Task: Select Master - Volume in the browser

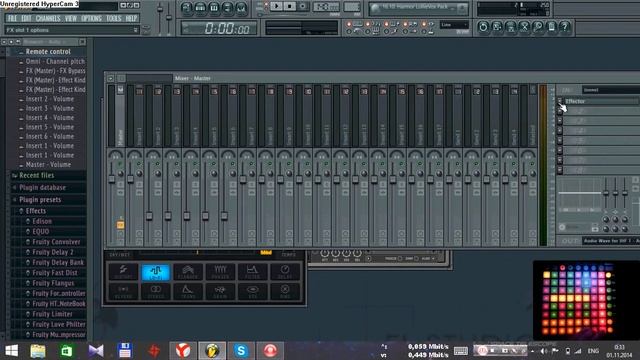Action: coord(48,165)
